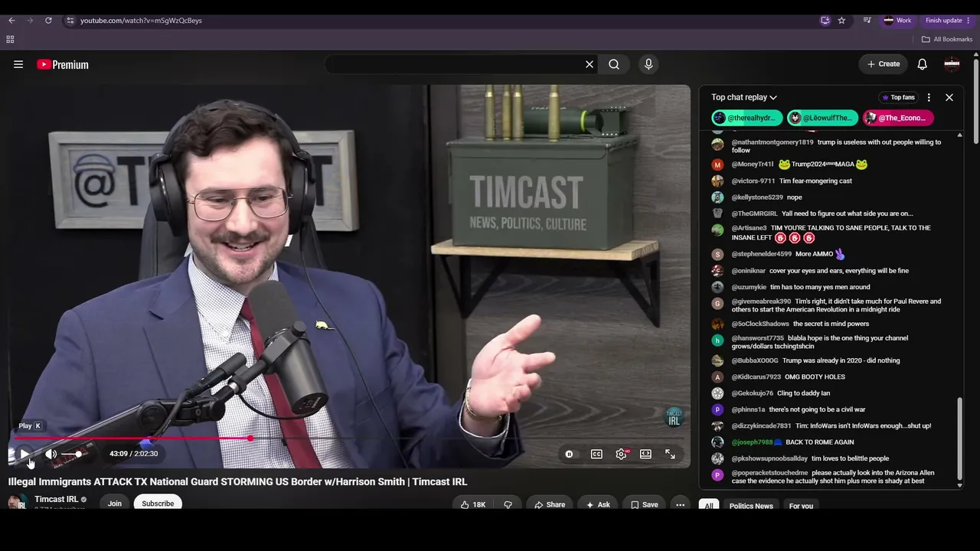This screenshot has width=980, height=551.
Task: Toggle closed captions on the player
Action: (596, 454)
